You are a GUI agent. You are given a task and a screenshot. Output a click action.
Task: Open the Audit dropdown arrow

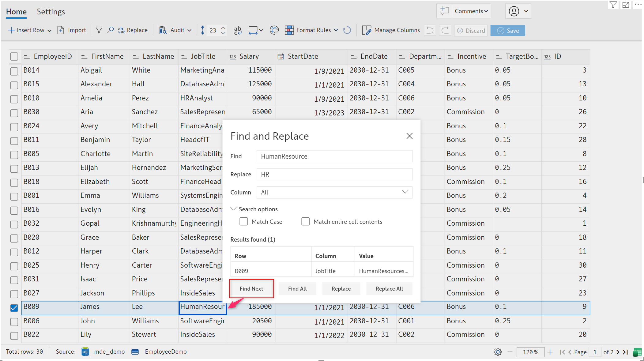click(x=190, y=30)
